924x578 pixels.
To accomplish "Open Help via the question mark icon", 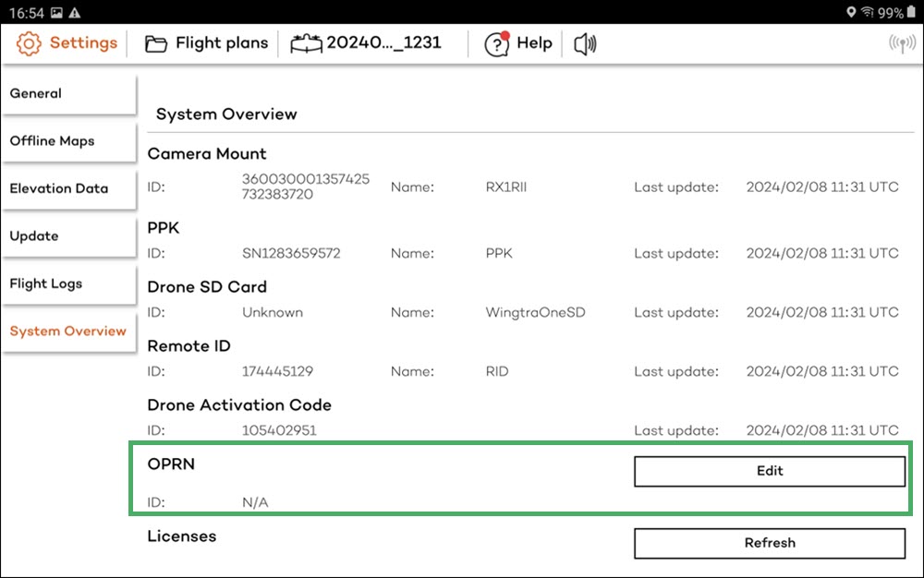I will pos(496,43).
